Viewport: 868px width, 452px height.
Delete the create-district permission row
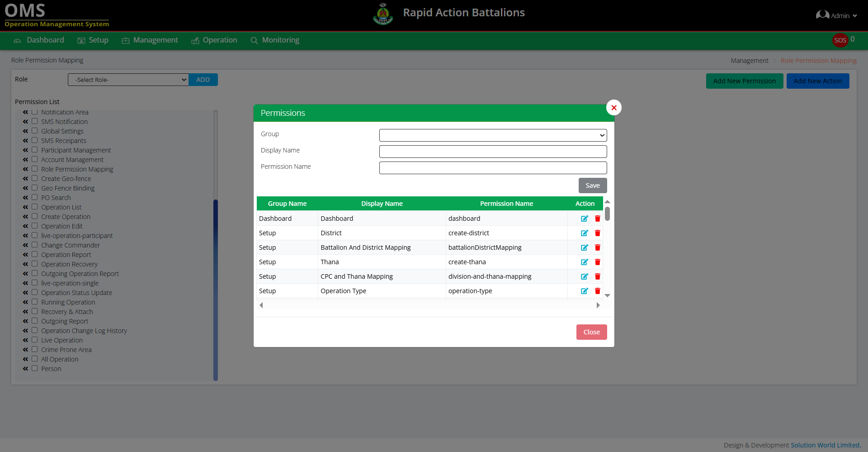tap(597, 233)
